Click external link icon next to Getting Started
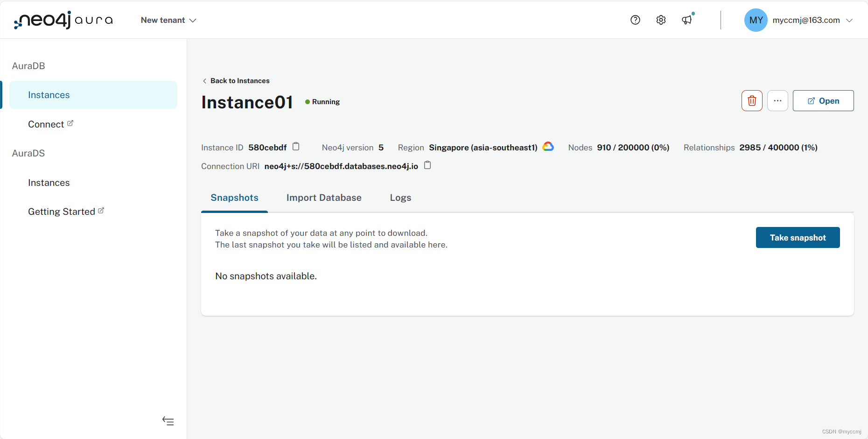Viewport: 868px width, 439px height. click(x=101, y=211)
